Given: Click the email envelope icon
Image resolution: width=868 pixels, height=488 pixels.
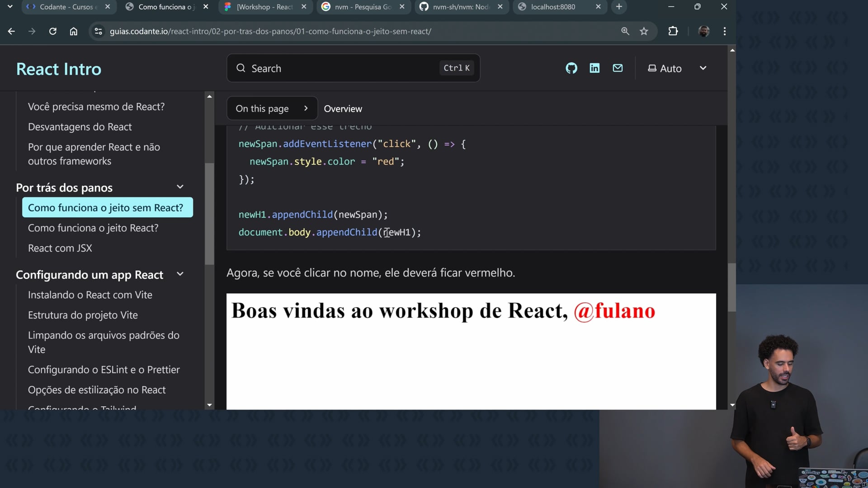Looking at the screenshot, I should coord(618,68).
